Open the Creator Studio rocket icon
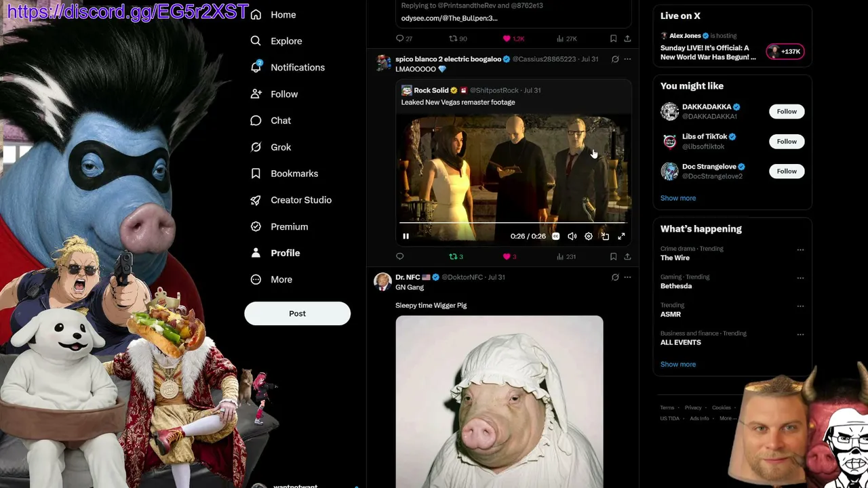Viewport: 868px width, 488px height. pyautogui.click(x=256, y=200)
